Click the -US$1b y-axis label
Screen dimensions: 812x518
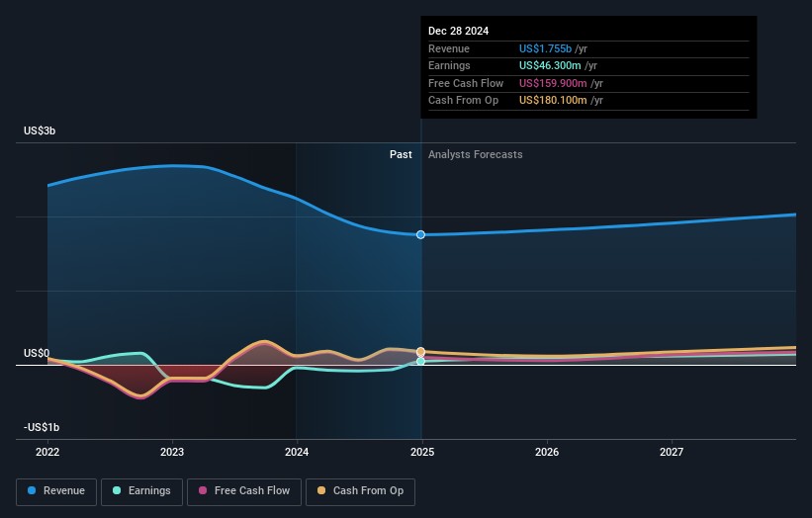point(42,427)
